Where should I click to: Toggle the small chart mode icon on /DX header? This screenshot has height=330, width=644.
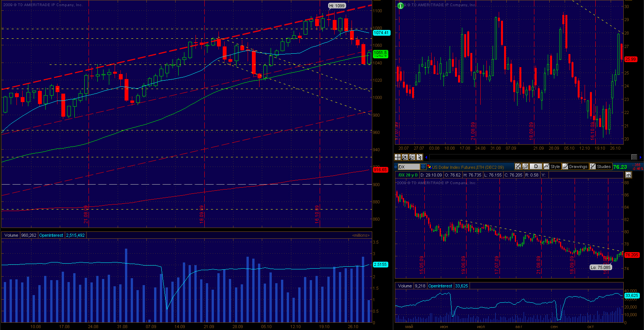coord(628,175)
